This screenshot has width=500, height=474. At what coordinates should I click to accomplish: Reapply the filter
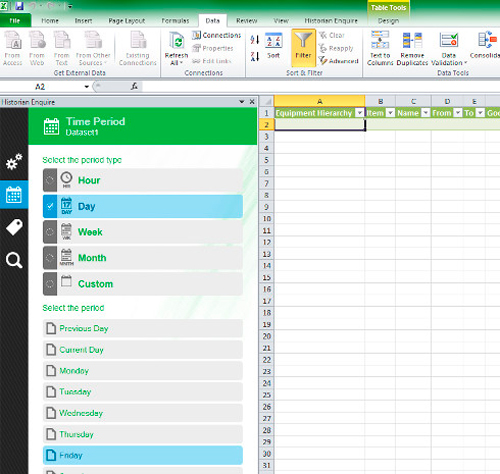pos(336,48)
